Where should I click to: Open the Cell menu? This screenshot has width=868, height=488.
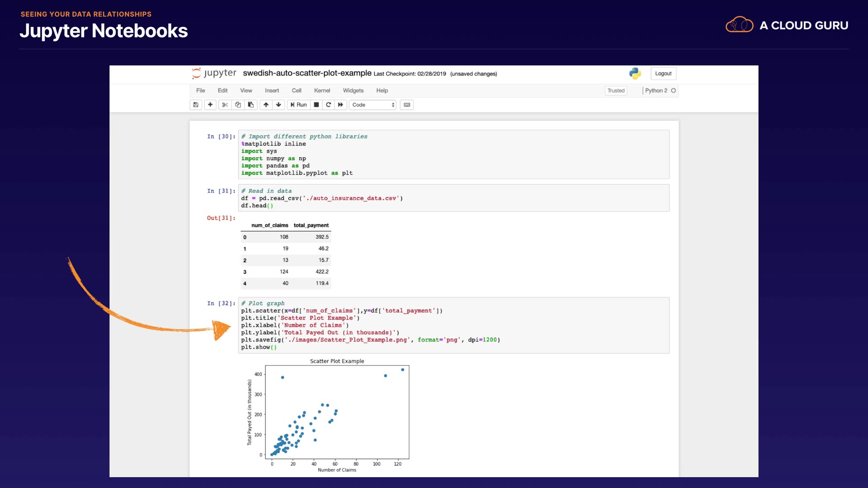coord(297,90)
